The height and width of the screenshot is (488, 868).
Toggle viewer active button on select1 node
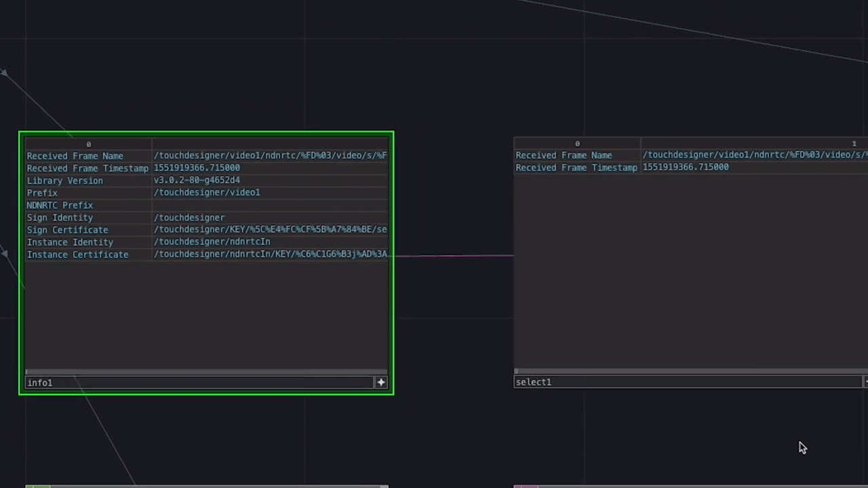point(865,382)
